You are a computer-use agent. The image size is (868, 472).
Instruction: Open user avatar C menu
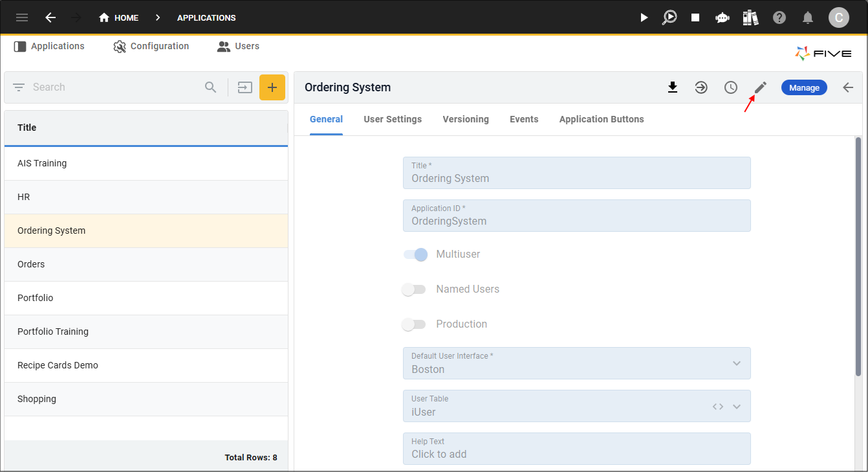point(839,17)
